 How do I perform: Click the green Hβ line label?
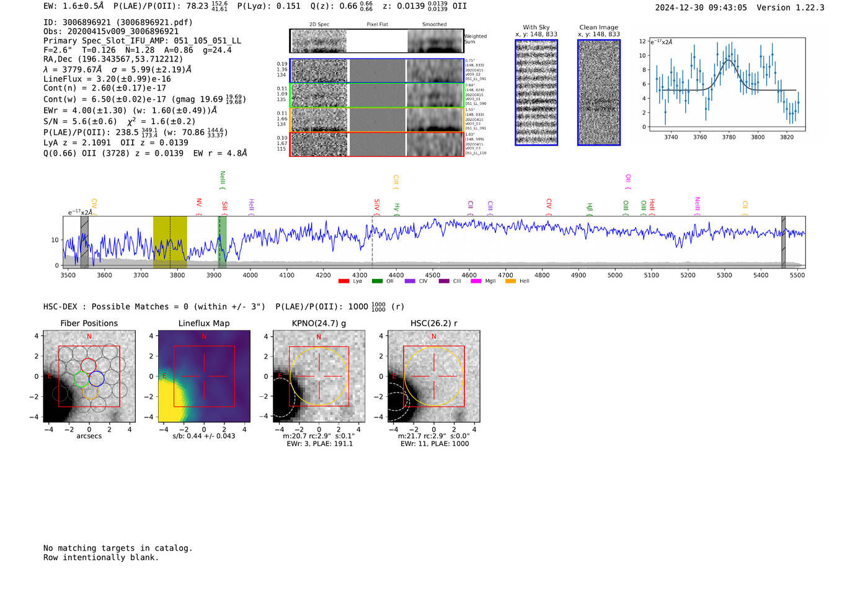(x=590, y=208)
